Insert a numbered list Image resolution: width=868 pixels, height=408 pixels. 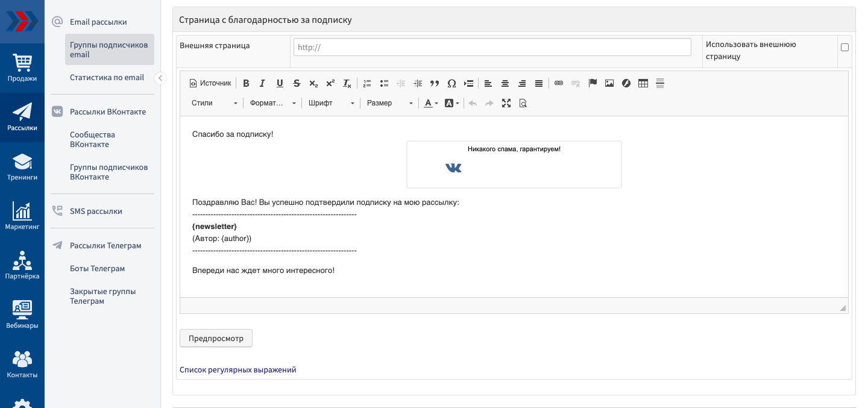click(x=367, y=83)
